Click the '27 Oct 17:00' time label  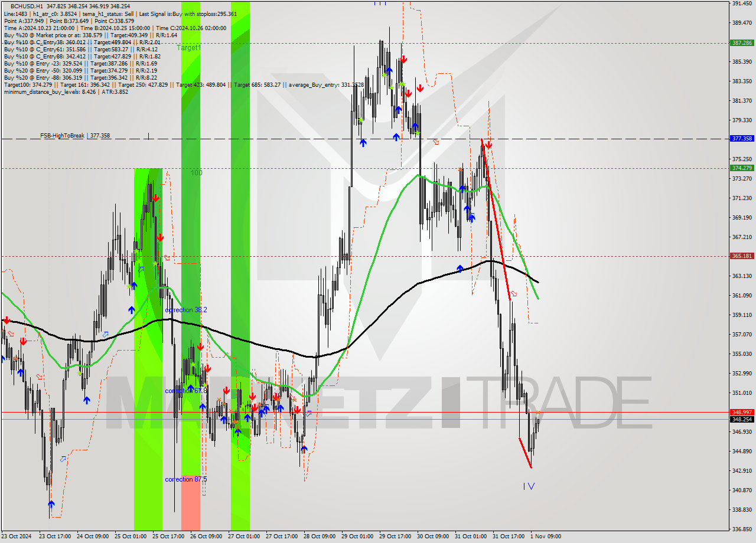pyautogui.click(x=282, y=537)
